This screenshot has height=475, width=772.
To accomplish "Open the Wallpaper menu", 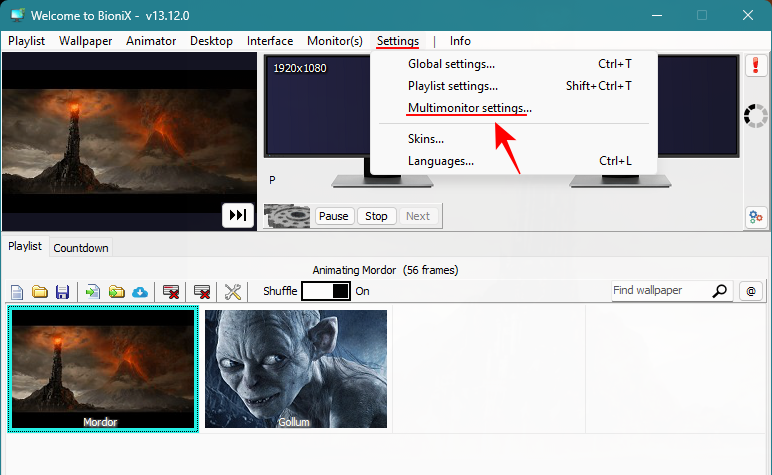I will tap(85, 41).
